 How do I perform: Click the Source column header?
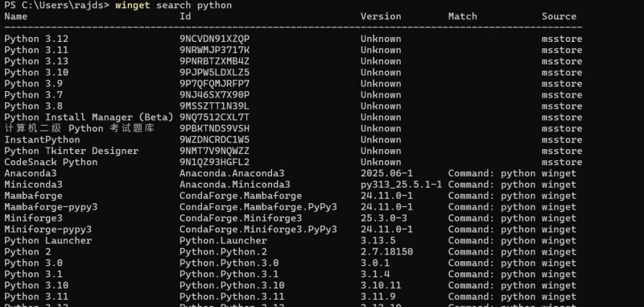(x=559, y=16)
